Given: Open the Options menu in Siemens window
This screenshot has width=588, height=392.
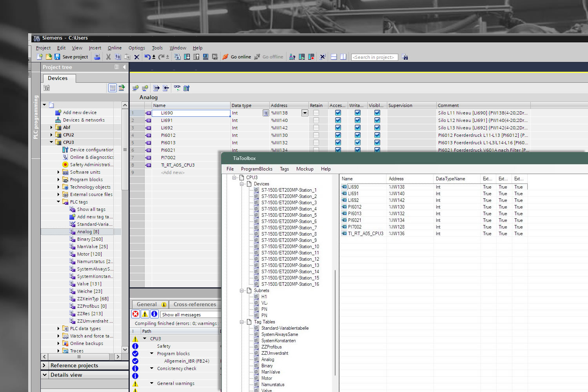Looking at the screenshot, I should click(137, 48).
